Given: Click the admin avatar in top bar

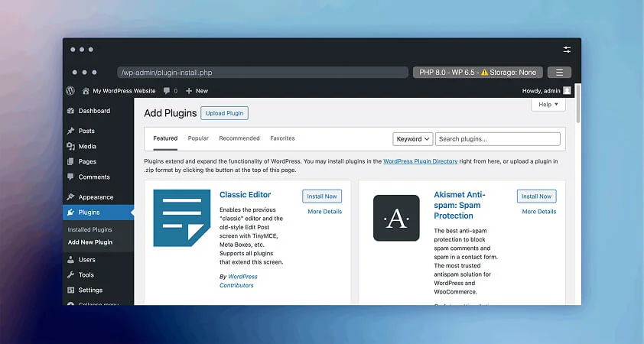Looking at the screenshot, I should (567, 91).
